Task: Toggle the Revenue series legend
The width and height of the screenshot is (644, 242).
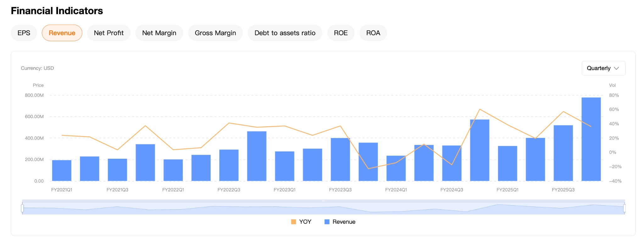Action: pos(344,222)
